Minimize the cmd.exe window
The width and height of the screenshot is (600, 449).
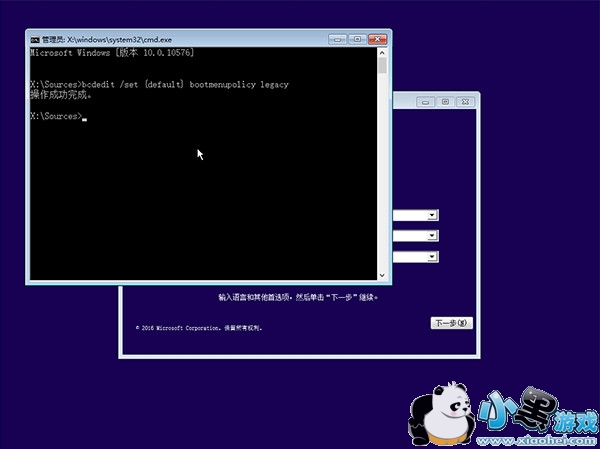tap(337, 39)
